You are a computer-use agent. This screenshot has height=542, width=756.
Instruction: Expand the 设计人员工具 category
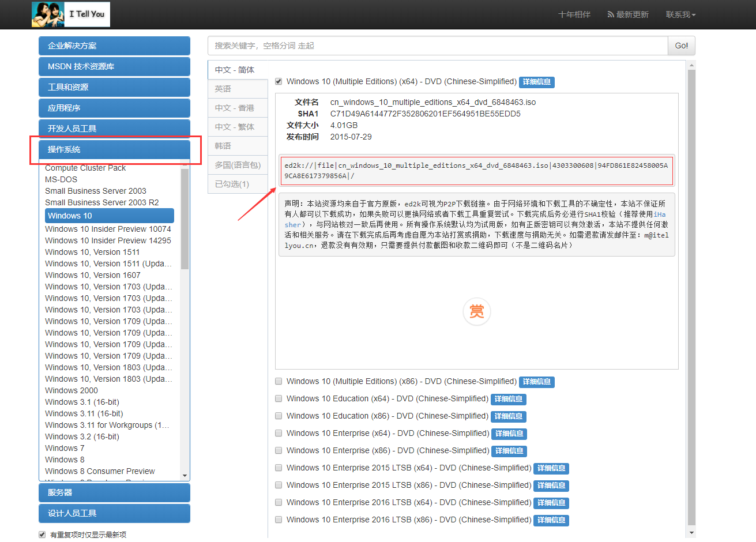coord(114,513)
